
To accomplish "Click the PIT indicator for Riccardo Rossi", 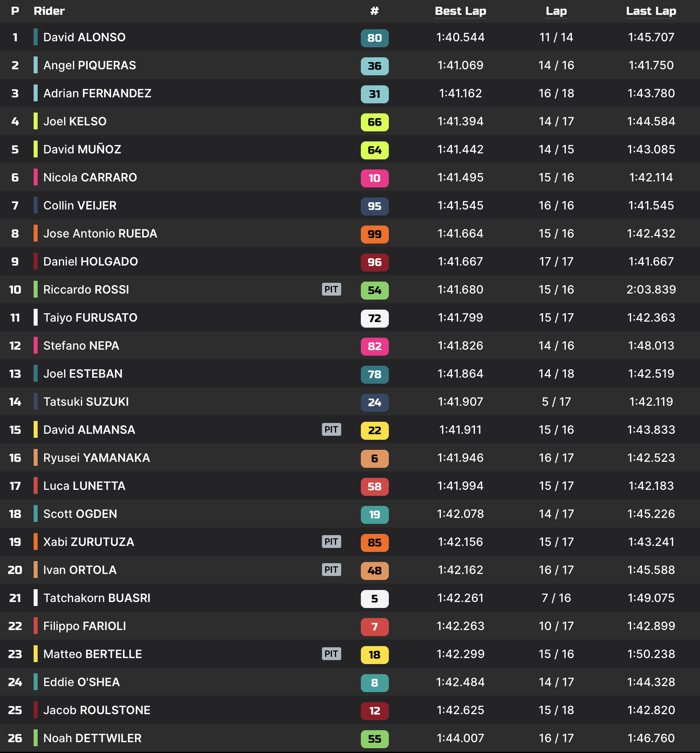I will coord(331,289).
